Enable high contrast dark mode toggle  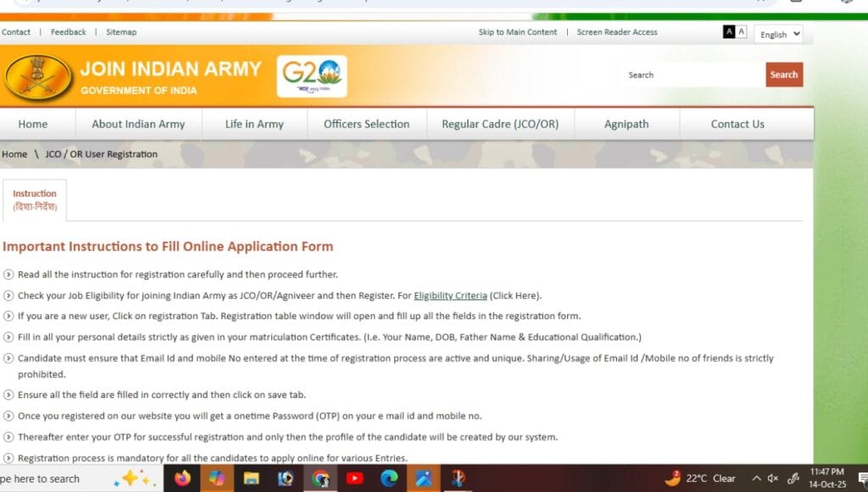[x=728, y=31]
